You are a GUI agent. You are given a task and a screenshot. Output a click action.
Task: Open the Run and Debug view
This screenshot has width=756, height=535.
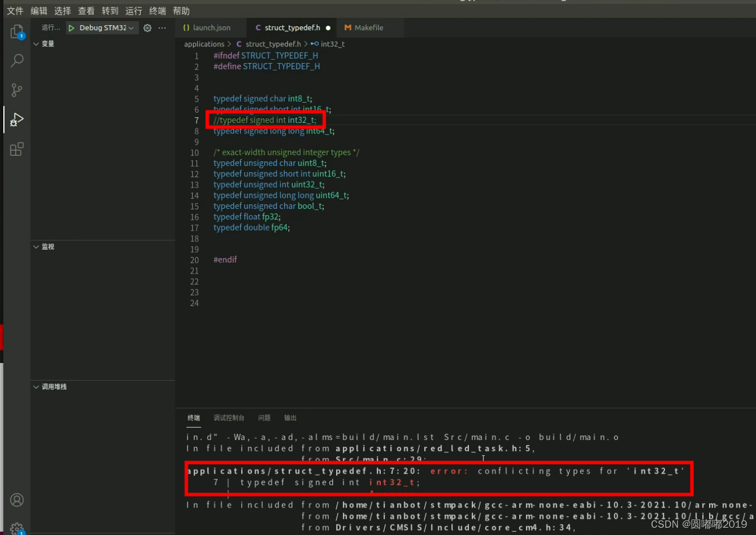(x=17, y=120)
